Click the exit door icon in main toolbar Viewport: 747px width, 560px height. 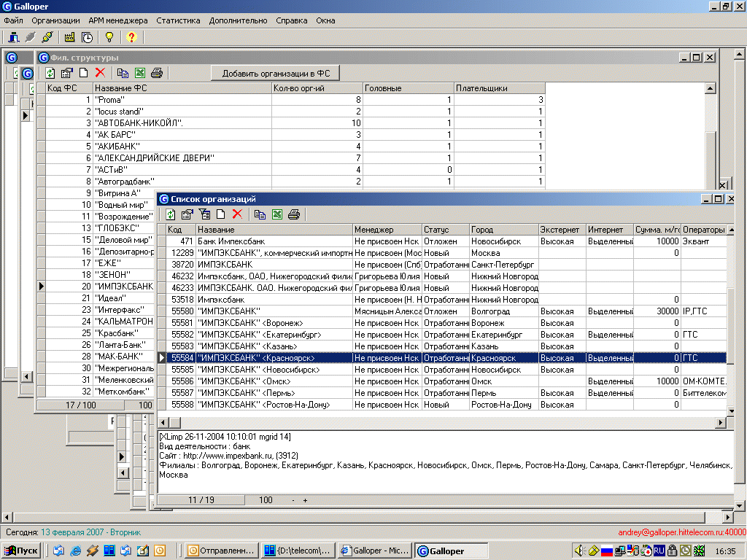coord(14,36)
